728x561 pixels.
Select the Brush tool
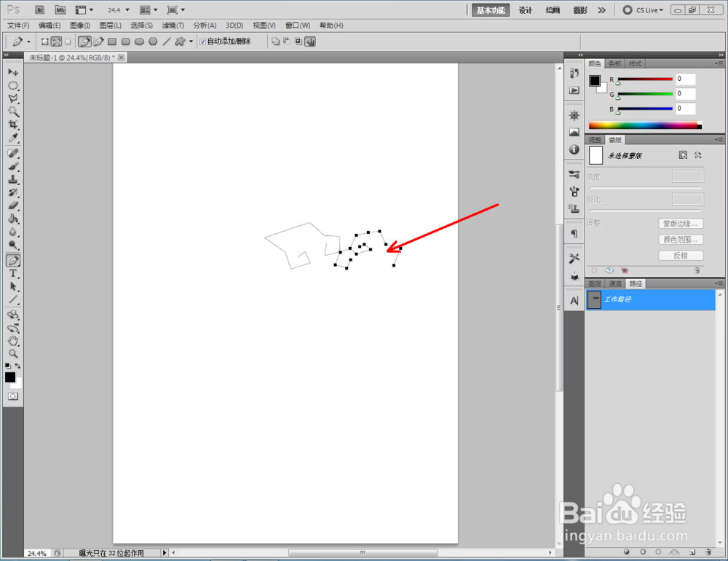13,166
